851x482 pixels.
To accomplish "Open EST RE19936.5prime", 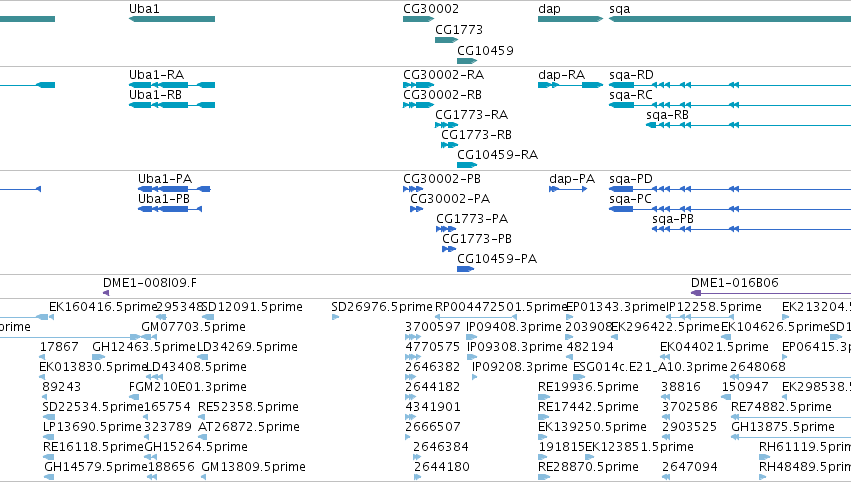I will 588,387.
